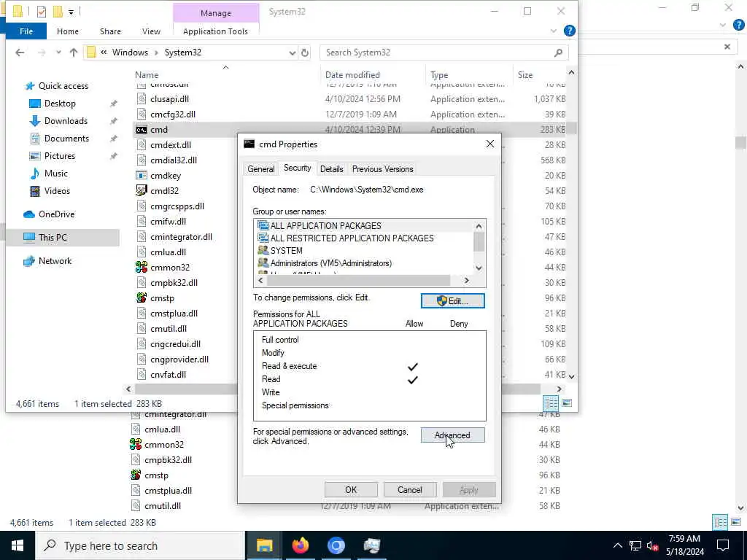Click Cancel in cmd Properties dialog

[x=410, y=489]
